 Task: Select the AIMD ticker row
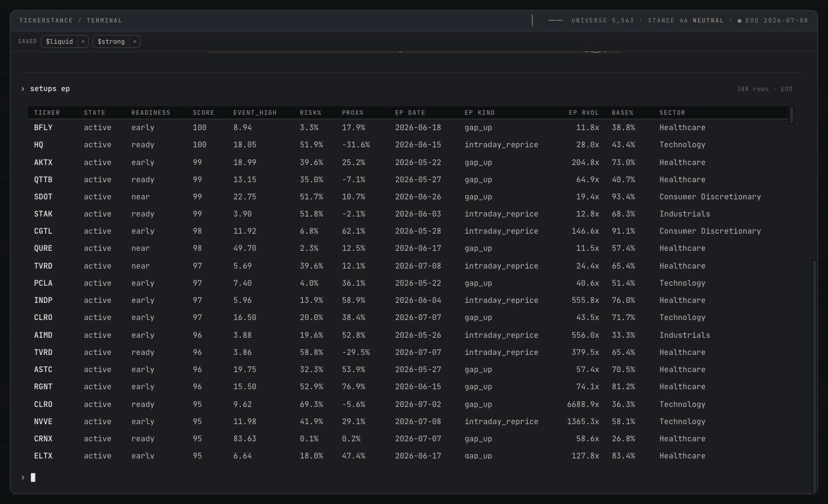[408, 335]
